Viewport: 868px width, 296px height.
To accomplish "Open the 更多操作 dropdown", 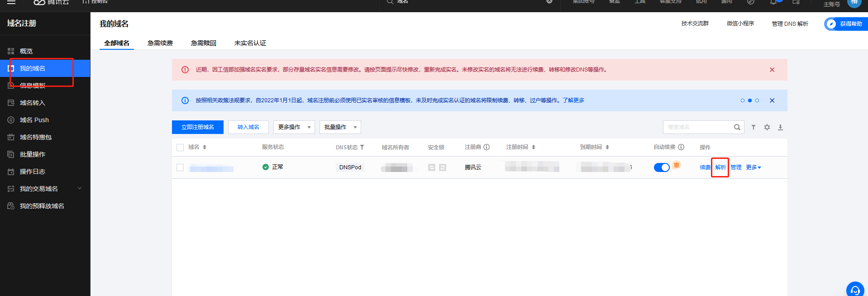I will 294,127.
